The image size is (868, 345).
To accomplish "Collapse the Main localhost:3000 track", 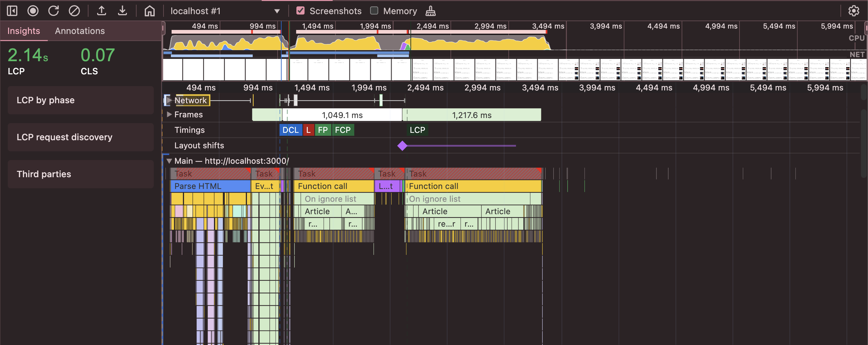I will click(169, 161).
